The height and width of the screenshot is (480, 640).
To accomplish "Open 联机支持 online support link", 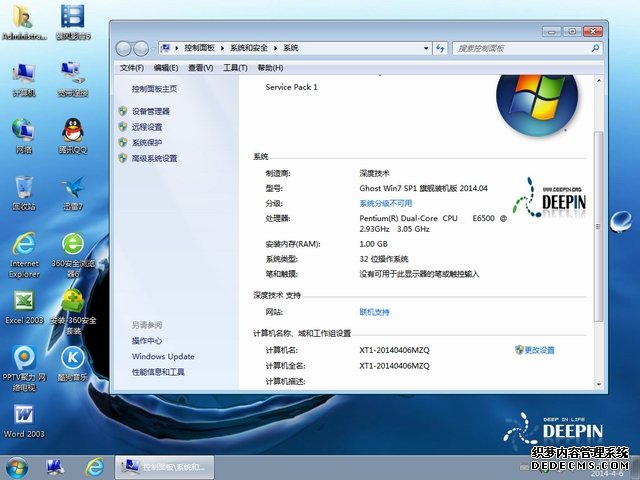I will 374,312.
